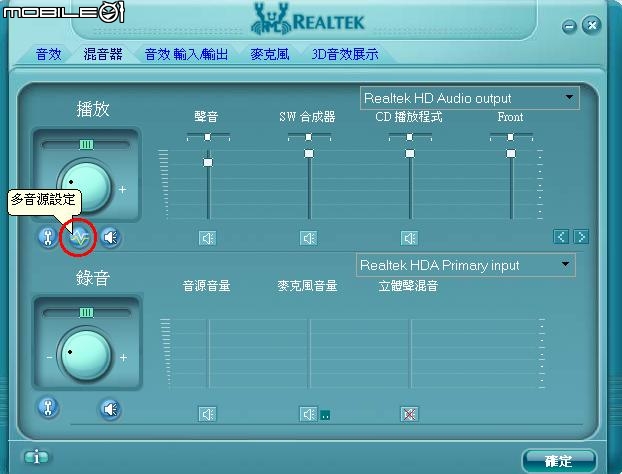Screen dimensions: 622x474
Task: Click the 聲音 volume slider handle
Action: (x=208, y=162)
